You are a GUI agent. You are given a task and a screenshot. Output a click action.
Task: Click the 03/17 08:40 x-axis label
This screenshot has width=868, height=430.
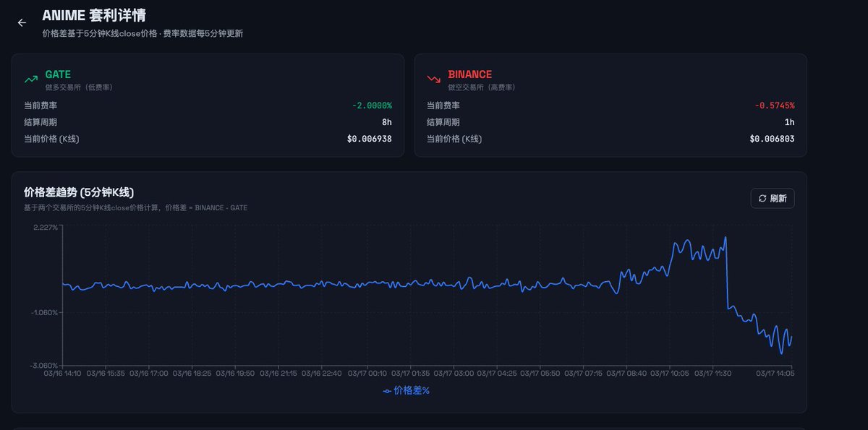click(x=626, y=374)
